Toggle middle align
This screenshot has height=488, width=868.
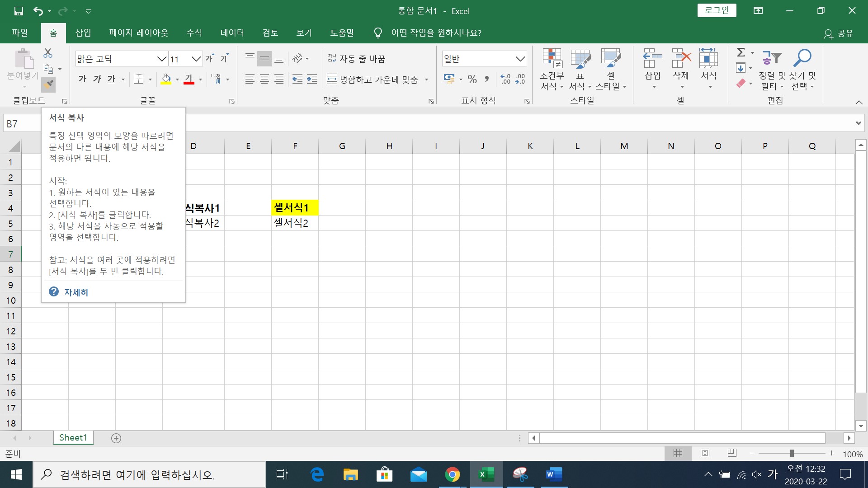264,58
